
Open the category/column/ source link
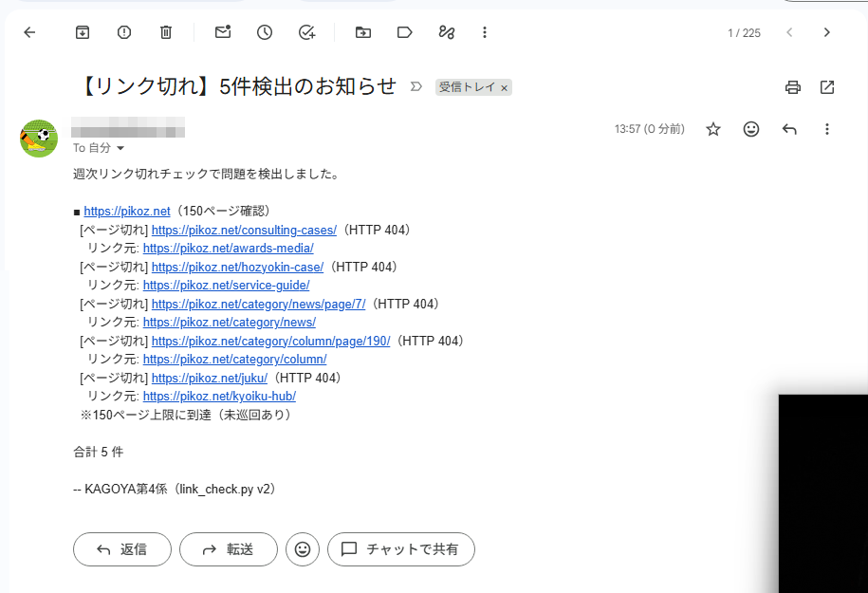pyautogui.click(x=234, y=360)
